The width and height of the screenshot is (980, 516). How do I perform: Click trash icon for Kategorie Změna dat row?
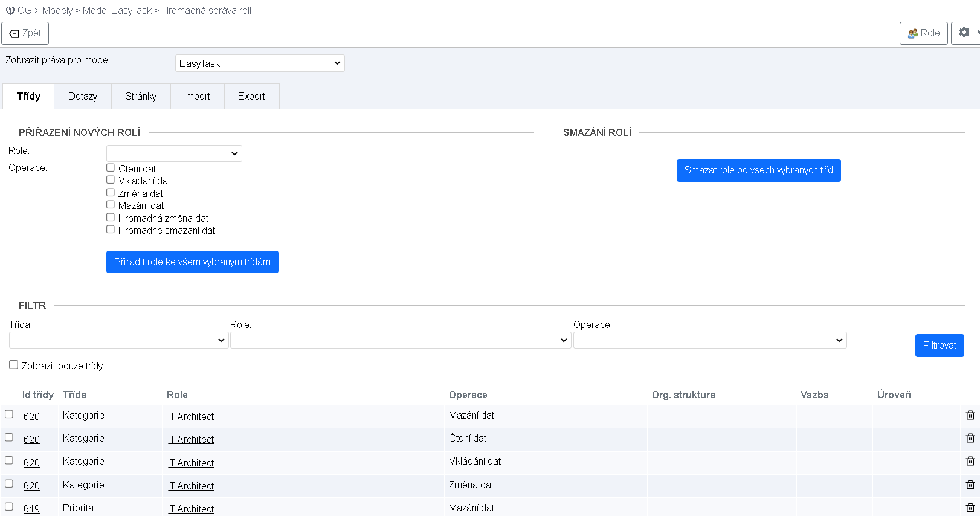970,485
